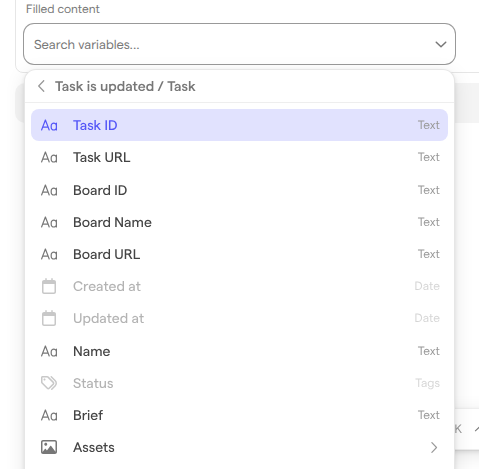Screen dimensions: 479x469
Task: Open the Assets submenu
Action: pyautogui.click(x=239, y=447)
